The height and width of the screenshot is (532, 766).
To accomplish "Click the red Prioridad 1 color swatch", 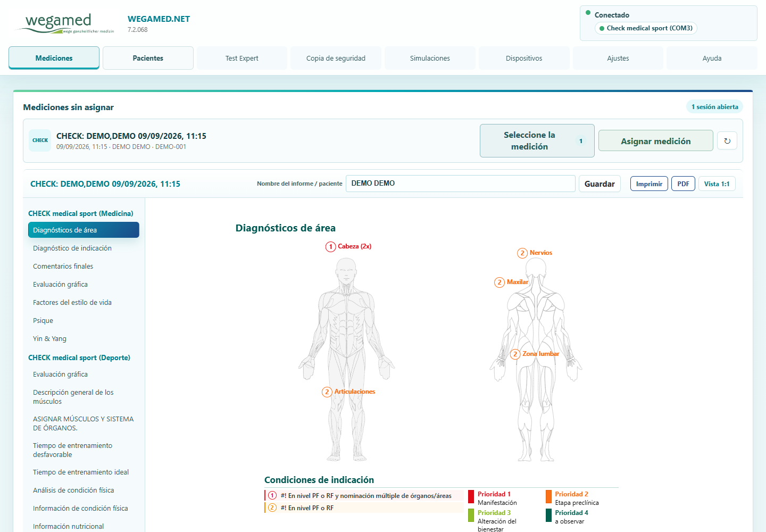I will [x=471, y=497].
